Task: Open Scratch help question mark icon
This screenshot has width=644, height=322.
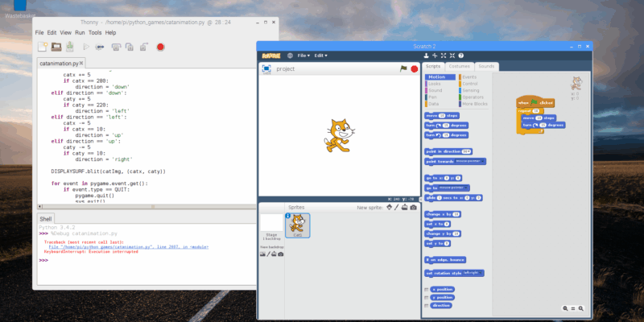Action: [460, 56]
